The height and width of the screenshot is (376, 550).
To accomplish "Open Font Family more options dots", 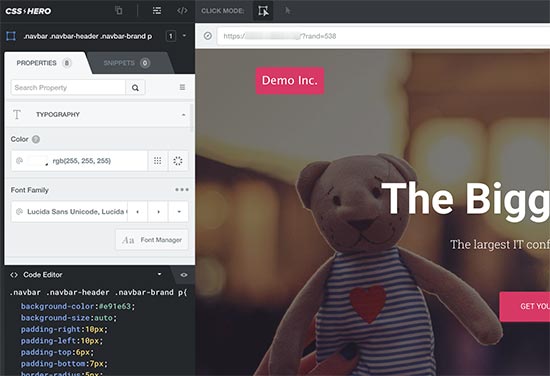I will 182,189.
